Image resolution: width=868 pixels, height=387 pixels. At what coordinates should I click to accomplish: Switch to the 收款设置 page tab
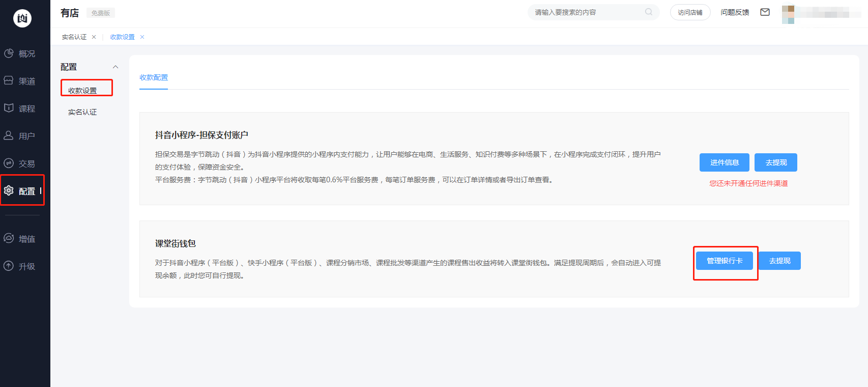123,37
